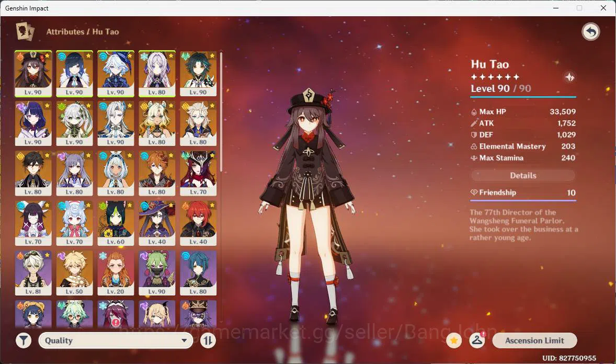Pick Tartaglia's Lv.80 portrait
The height and width of the screenshot is (364, 616).
pos(157,173)
